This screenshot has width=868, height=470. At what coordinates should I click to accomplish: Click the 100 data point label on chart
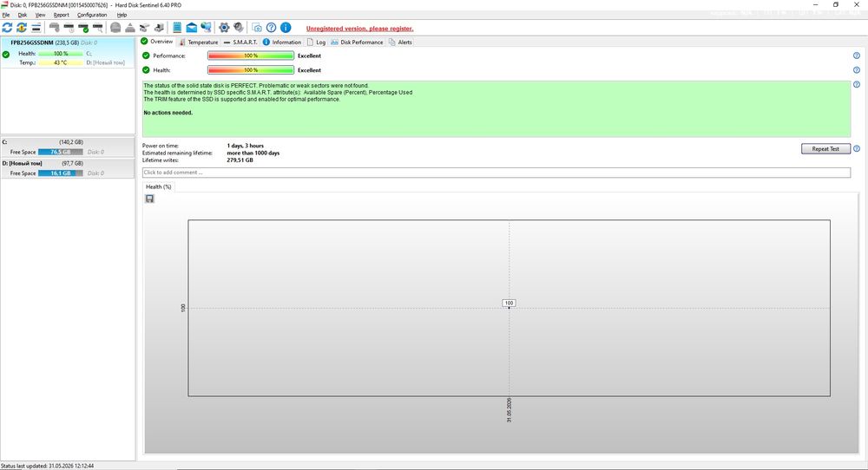click(509, 303)
